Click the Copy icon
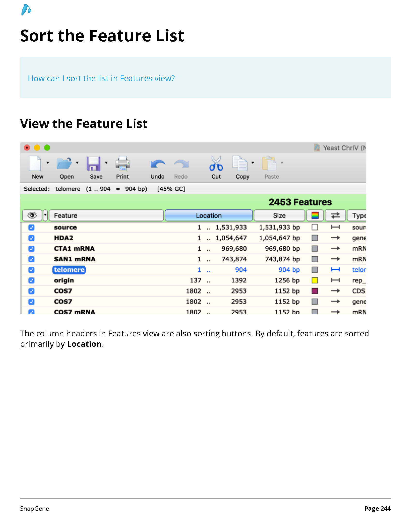The image size is (411, 532). coord(240,163)
